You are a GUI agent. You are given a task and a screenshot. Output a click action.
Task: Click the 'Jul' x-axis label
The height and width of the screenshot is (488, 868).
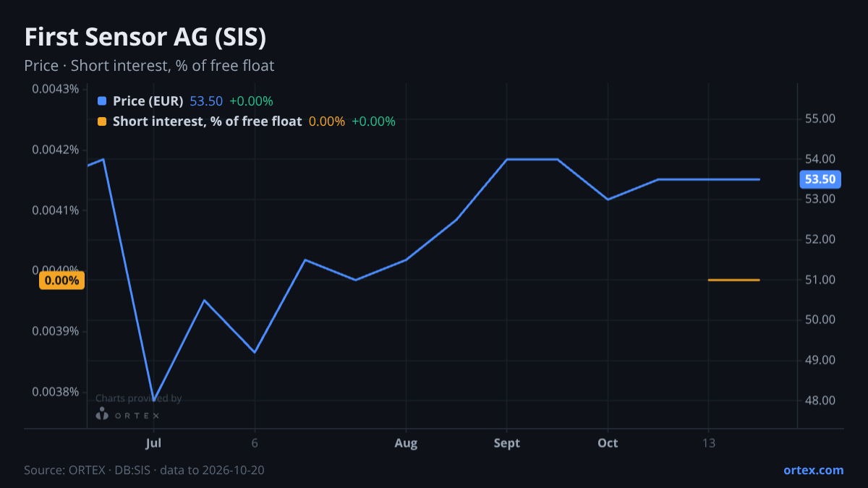pos(153,443)
